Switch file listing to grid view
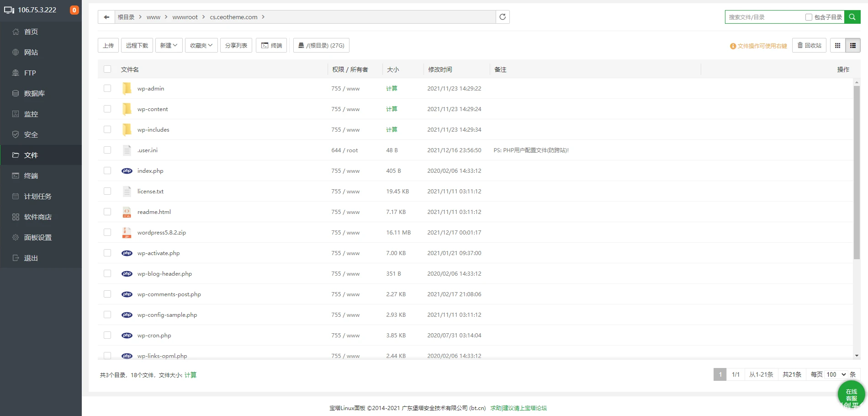This screenshot has height=416, width=868. point(837,45)
